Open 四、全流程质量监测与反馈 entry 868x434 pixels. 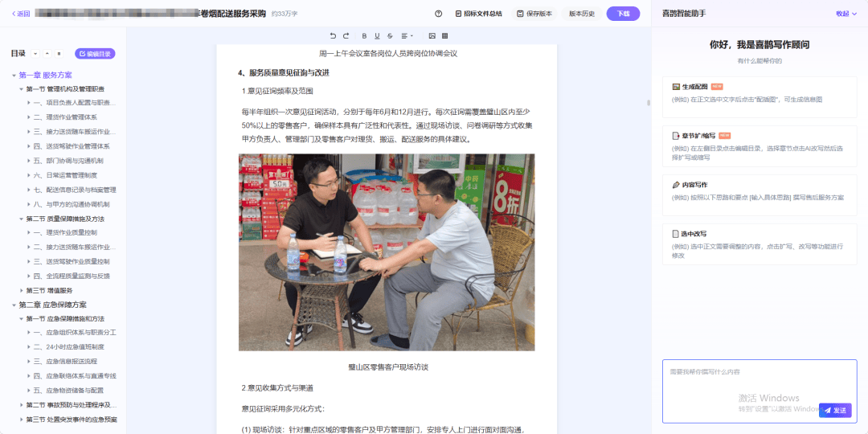pos(72,276)
